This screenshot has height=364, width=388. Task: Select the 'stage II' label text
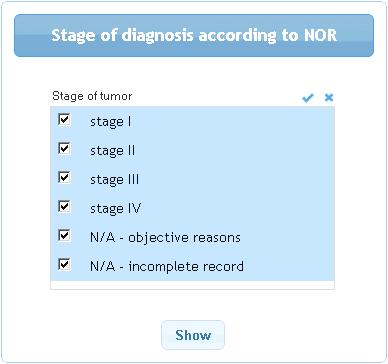(x=112, y=151)
